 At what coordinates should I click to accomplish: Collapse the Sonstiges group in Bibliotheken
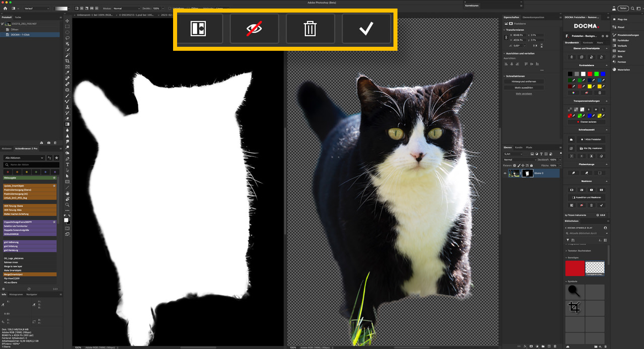tap(567, 257)
